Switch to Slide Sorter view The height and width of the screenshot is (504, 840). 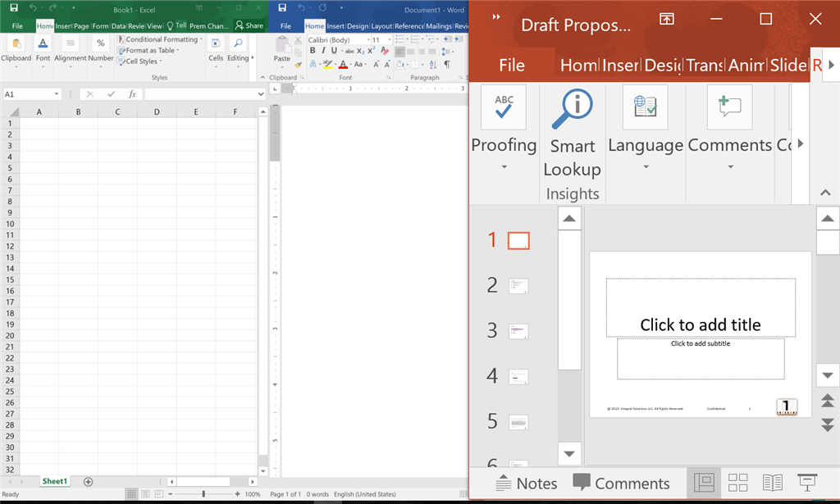click(x=737, y=483)
